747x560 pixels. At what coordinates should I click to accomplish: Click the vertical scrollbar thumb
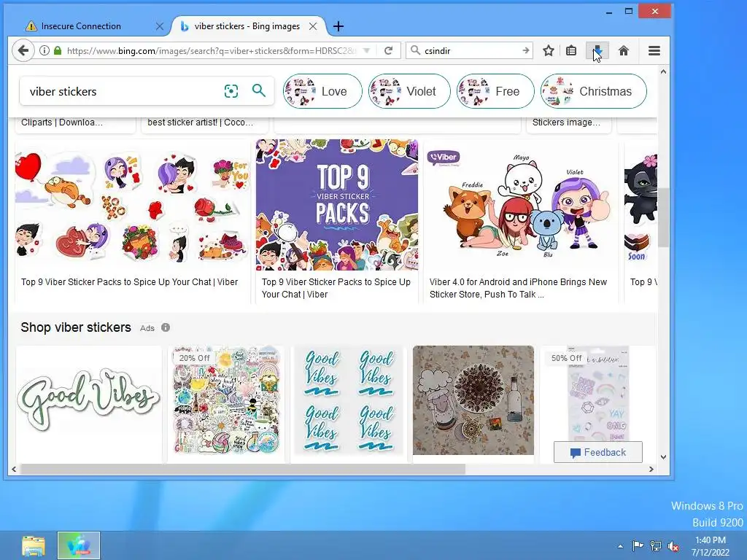(x=663, y=217)
